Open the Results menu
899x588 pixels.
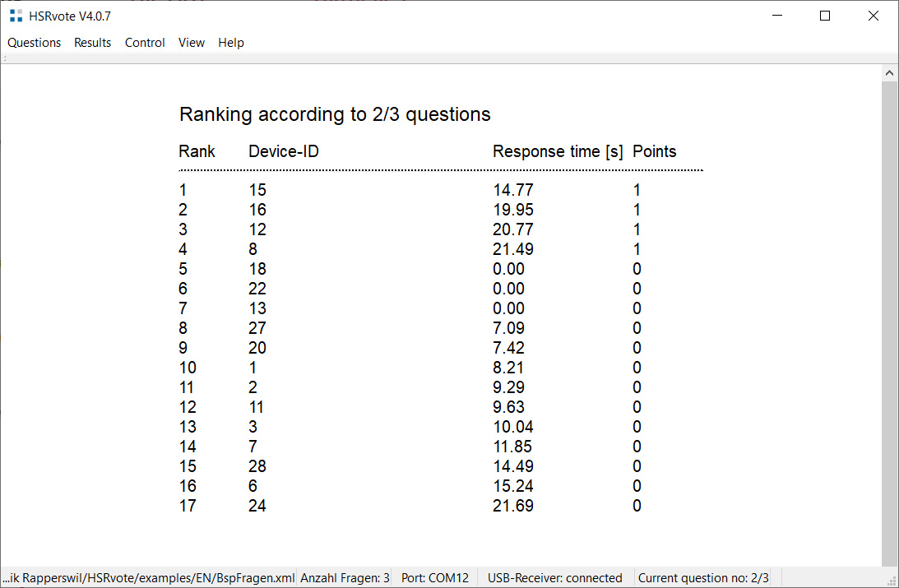pos(92,43)
